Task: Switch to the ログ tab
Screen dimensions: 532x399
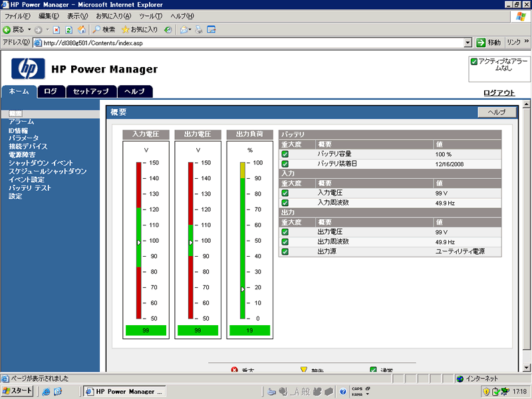Action: [51, 92]
